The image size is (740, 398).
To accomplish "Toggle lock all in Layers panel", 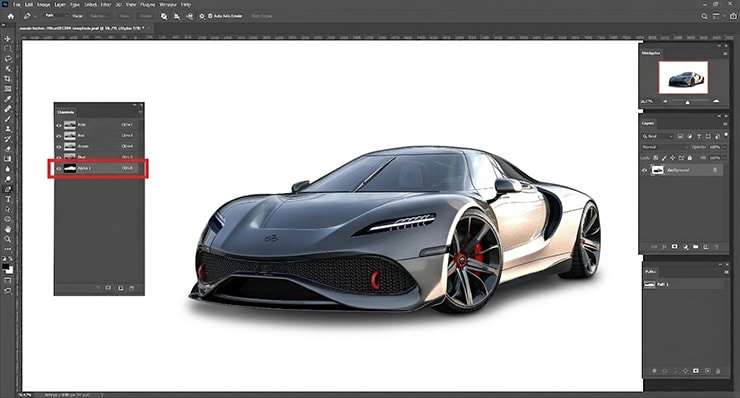I will [x=690, y=158].
